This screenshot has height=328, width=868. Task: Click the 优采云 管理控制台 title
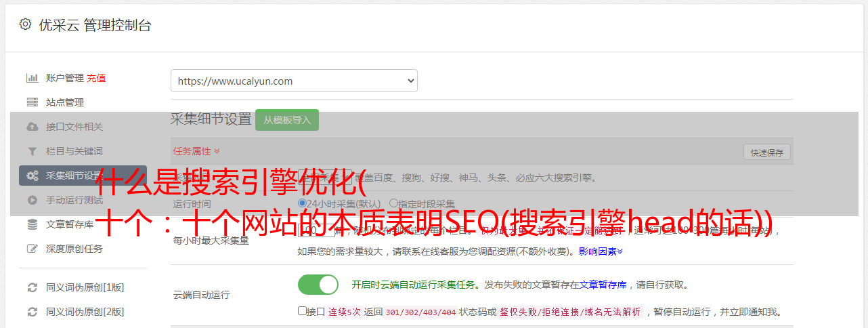tap(95, 25)
